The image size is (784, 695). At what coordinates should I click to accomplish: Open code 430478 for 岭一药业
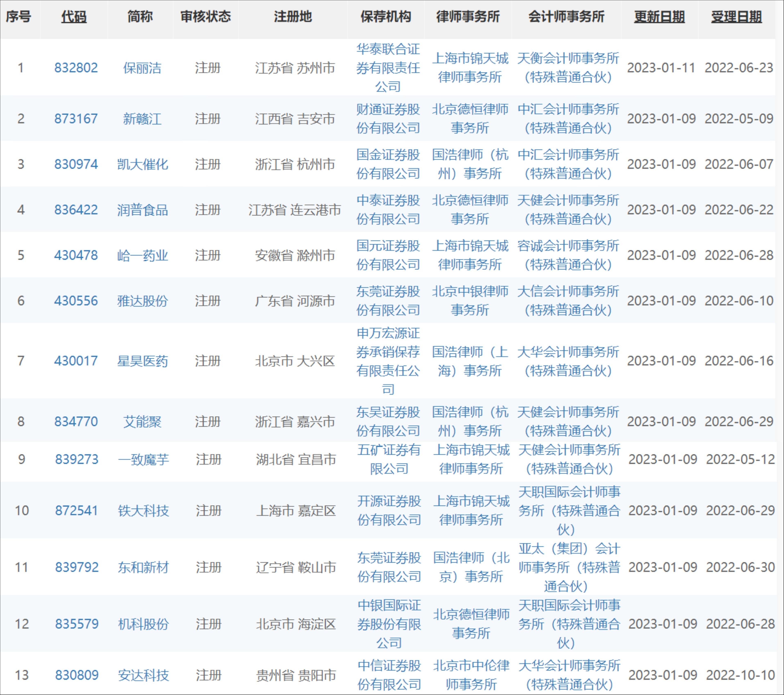[x=75, y=255]
